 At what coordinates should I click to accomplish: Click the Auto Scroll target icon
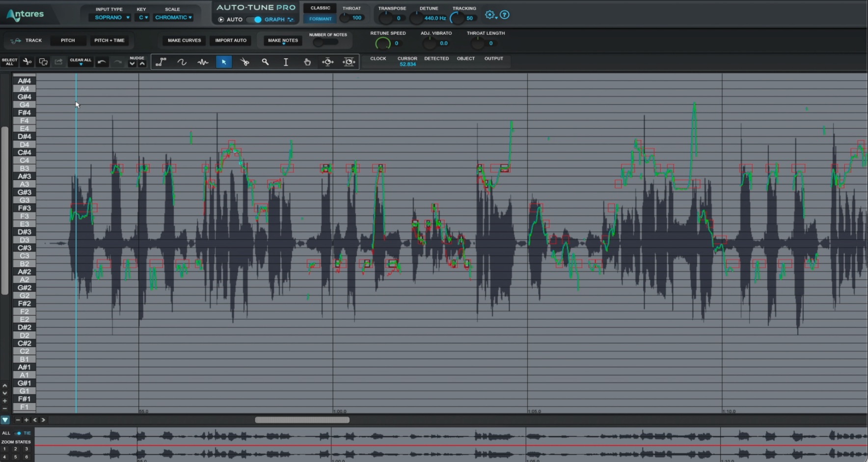328,62
